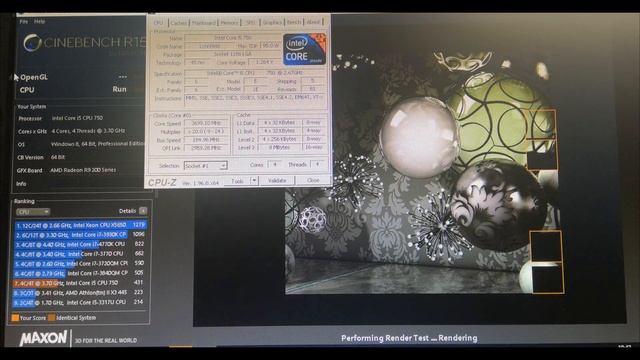Screen dimensions: 640x360
Task: Switch to the Bench tab in CPU-Z
Action: click(x=294, y=22)
